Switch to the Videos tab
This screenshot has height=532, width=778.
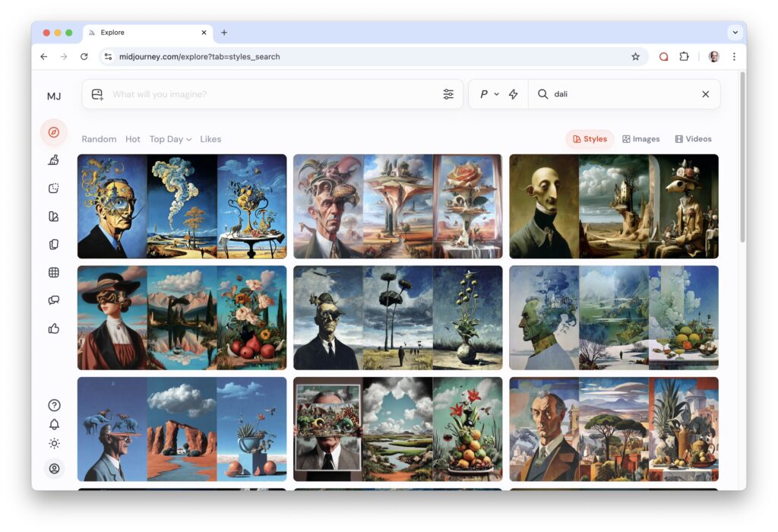click(693, 139)
